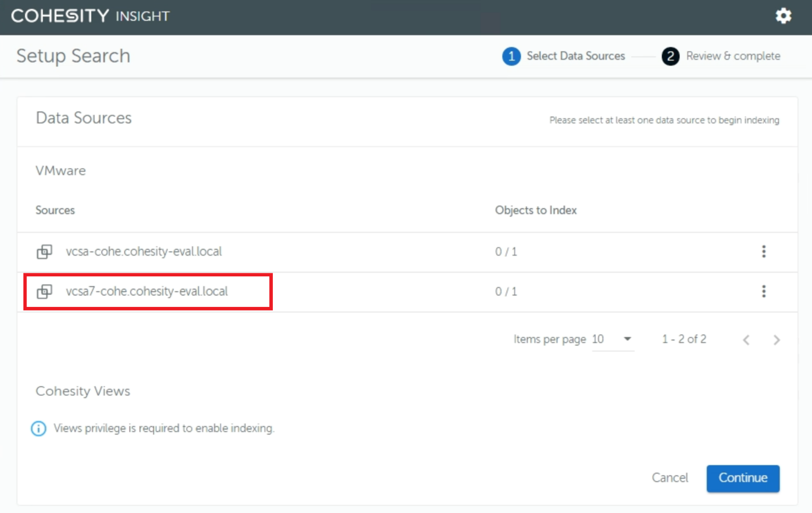Select source vcsa-cohe.cohesity-eval.local

point(144,251)
